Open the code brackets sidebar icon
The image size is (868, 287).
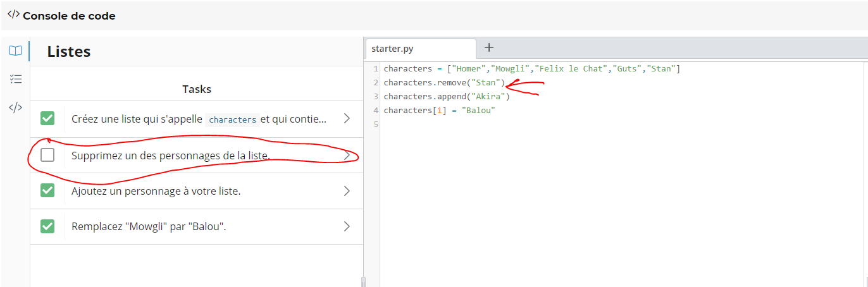[x=15, y=107]
